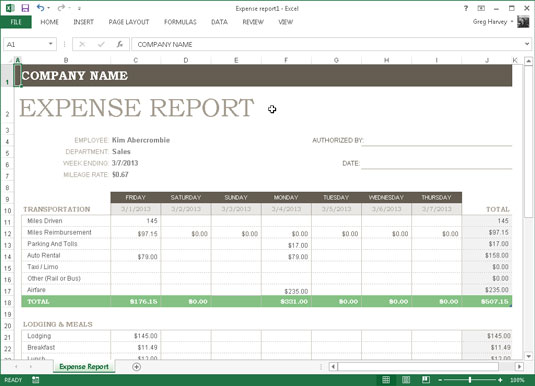Switch to the VIEW tab
Viewport: 535px width, 386px height.
point(286,22)
